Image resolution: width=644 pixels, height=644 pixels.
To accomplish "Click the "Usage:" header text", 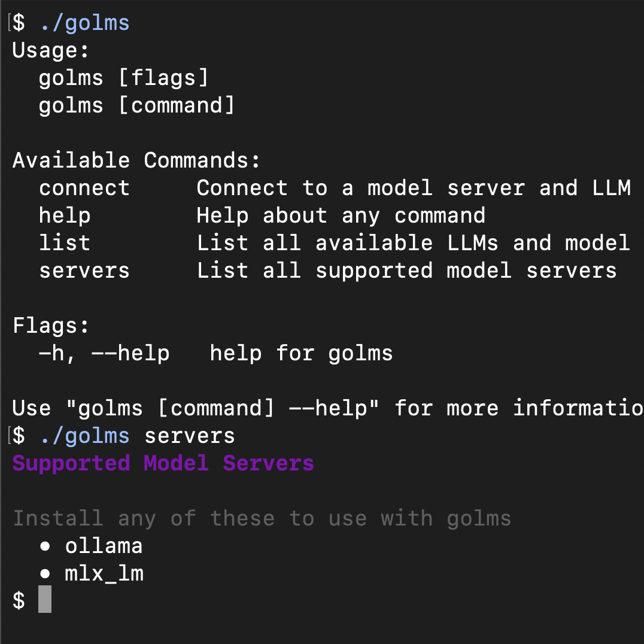I will (x=51, y=50).
